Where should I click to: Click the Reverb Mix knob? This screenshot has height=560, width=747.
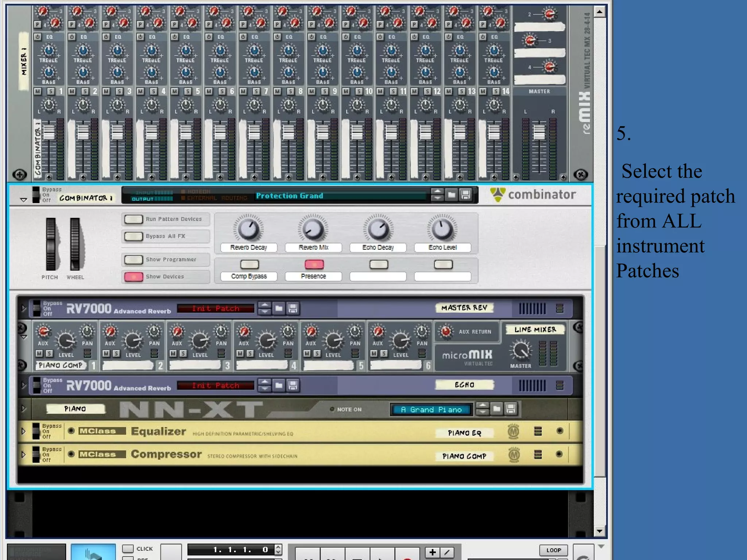(x=313, y=229)
